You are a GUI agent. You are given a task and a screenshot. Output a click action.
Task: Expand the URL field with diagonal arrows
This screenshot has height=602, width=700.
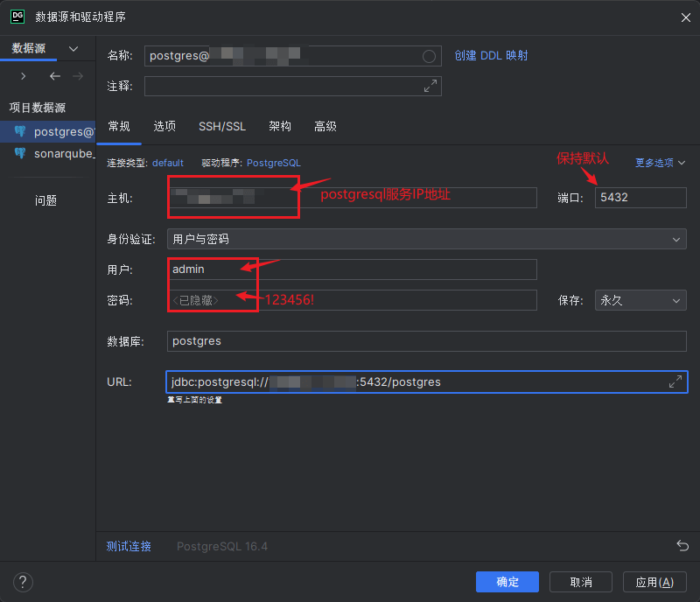(675, 381)
